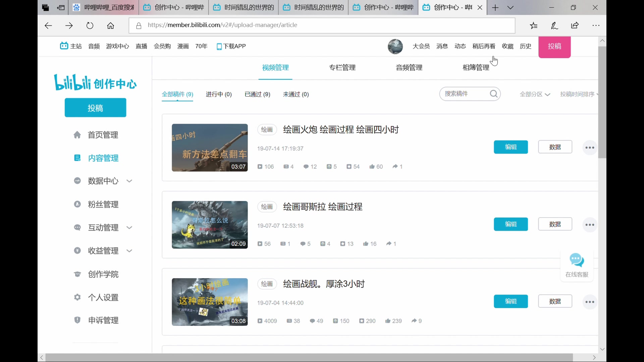
Task: Open 个人设置 gear icon
Action: coord(77,297)
